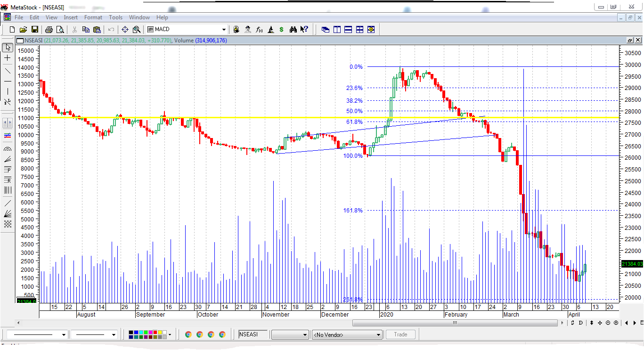Open the empty combo box beside NSEASI

point(290,334)
